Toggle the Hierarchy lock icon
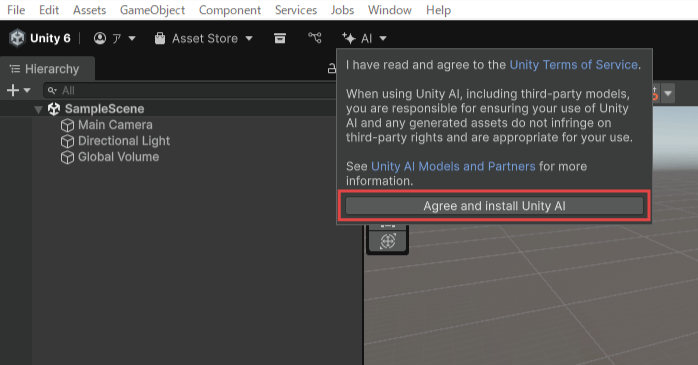Screen dimensions: 698x365 click(332, 69)
